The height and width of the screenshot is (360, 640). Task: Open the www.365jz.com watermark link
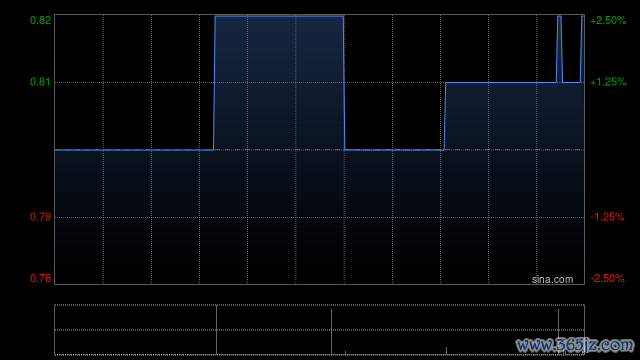(575, 345)
